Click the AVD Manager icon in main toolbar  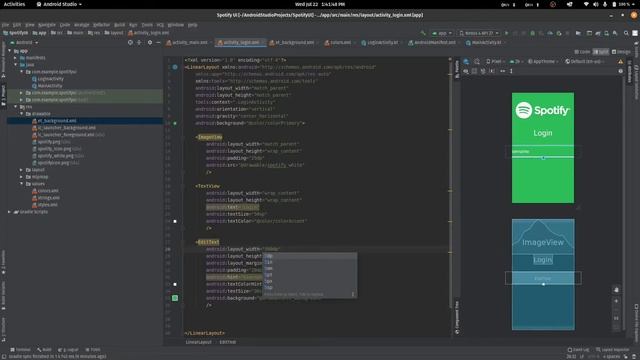click(606, 33)
